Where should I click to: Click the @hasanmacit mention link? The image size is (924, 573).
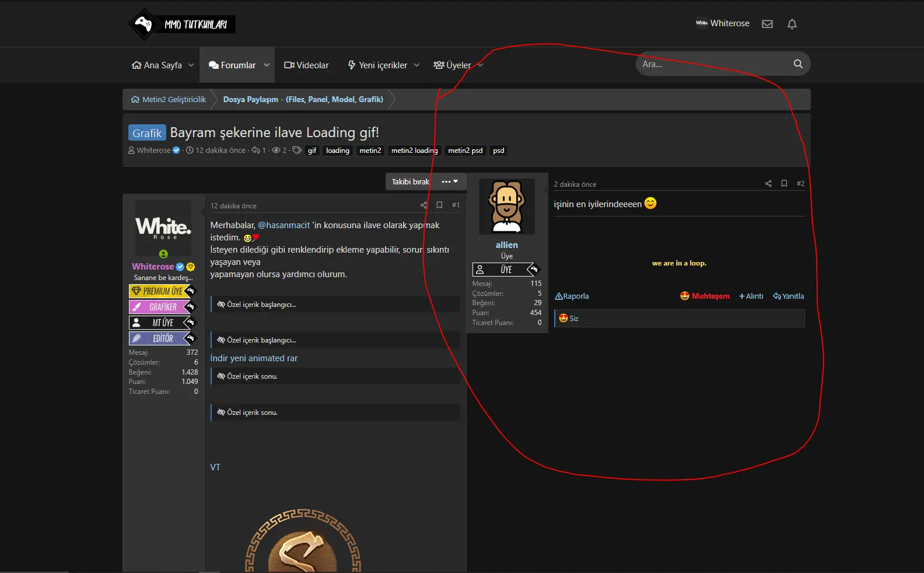pyautogui.click(x=284, y=225)
